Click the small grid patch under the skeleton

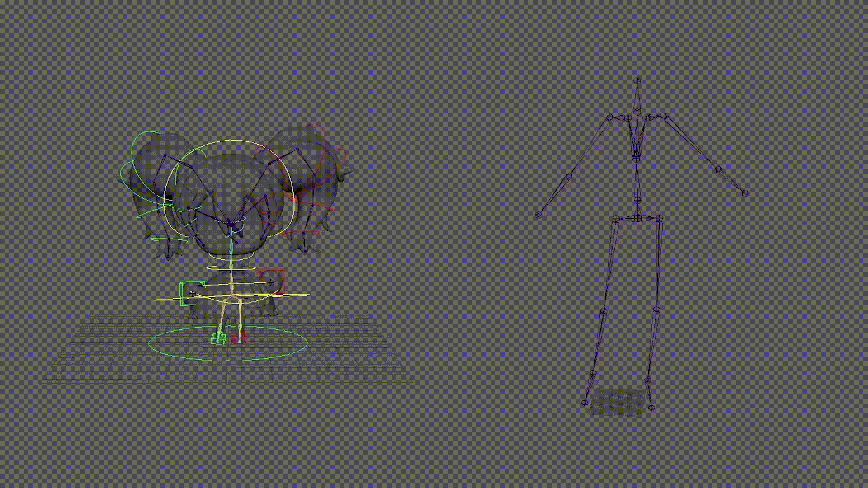(618, 402)
